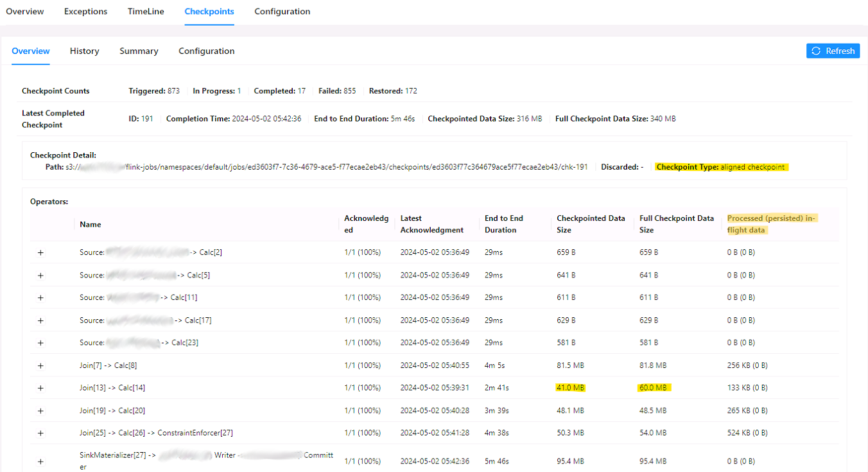Image resolution: width=868 pixels, height=472 pixels.
Task: Click the Completed: 17 count
Action: (x=279, y=91)
